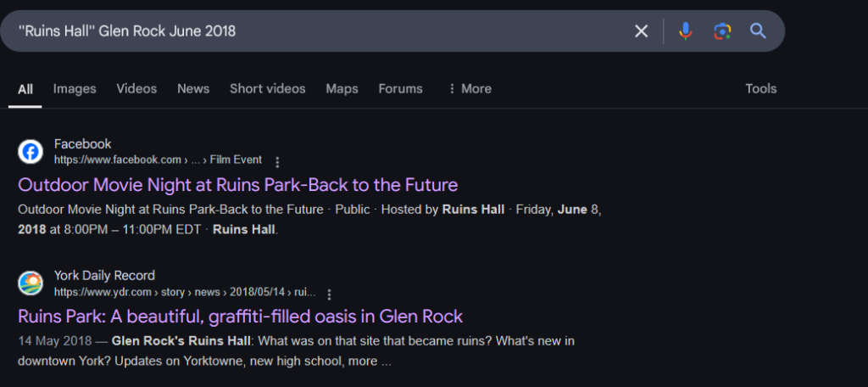The image size is (868, 387).
Task: Click the Facebook favicon logo
Action: pos(31,152)
